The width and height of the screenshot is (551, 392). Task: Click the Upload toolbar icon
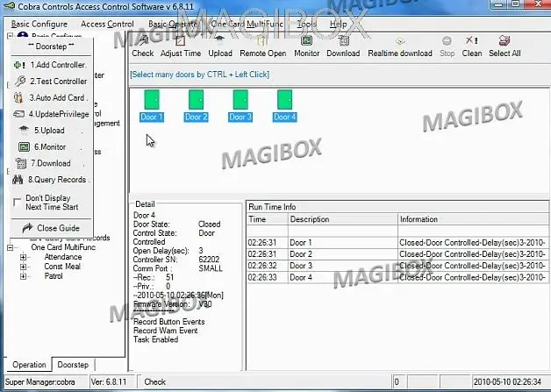click(x=220, y=41)
